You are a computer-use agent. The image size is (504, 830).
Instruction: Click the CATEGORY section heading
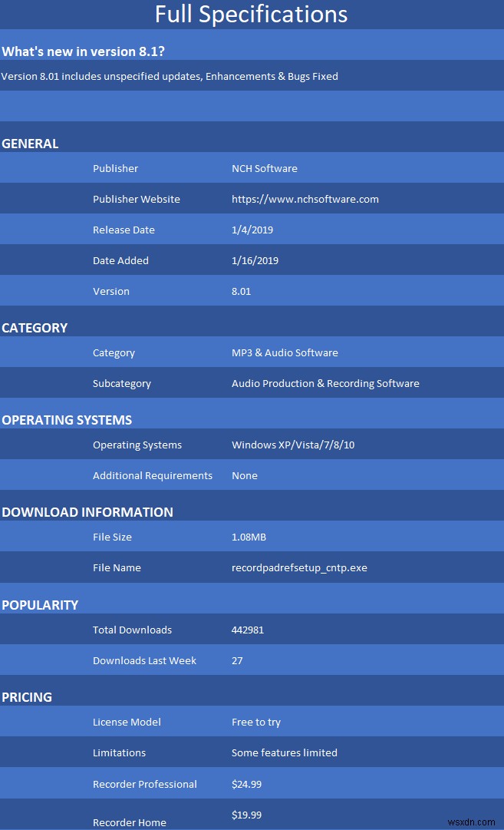point(35,328)
